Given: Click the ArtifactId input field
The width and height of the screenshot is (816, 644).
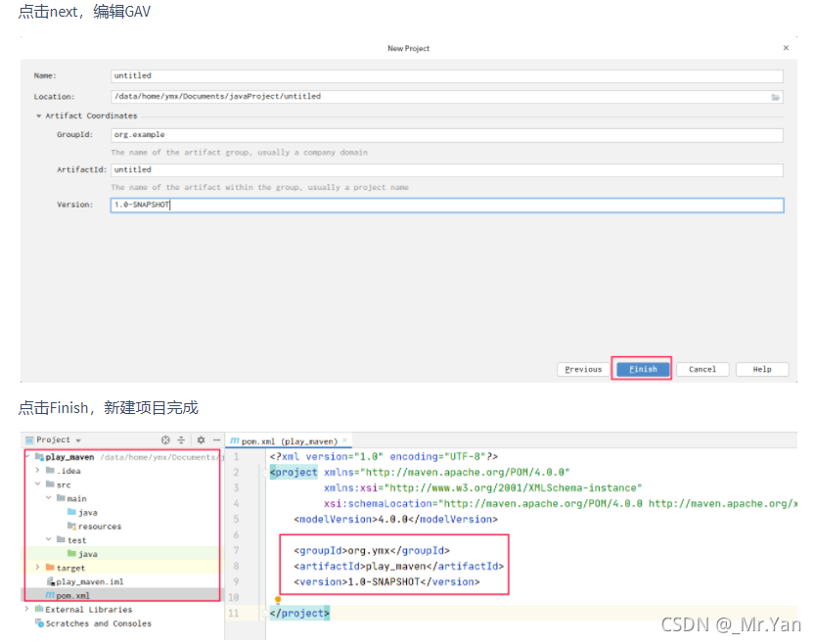Looking at the screenshot, I should click(447, 169).
